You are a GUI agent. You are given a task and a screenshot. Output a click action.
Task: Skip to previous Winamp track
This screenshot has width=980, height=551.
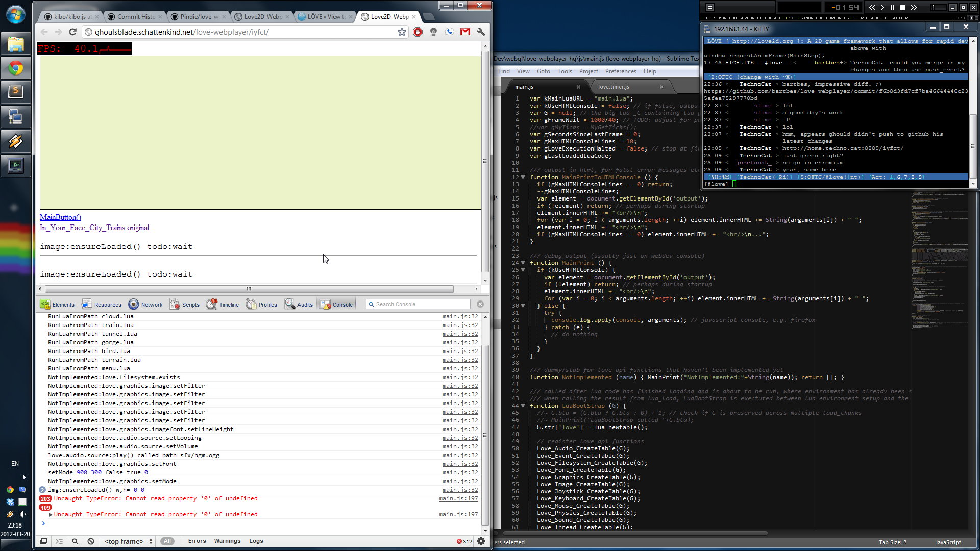click(x=872, y=7)
